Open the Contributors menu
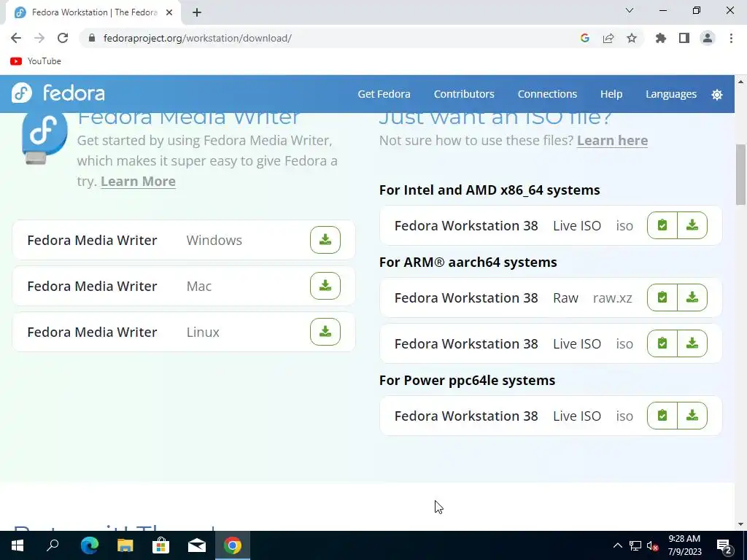The height and width of the screenshot is (560, 747). (464, 94)
